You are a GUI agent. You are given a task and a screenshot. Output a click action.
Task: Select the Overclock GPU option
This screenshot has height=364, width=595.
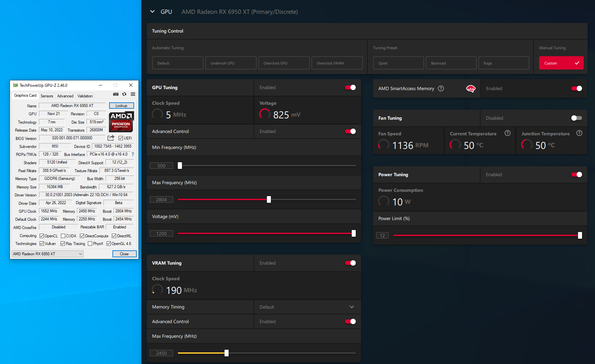click(x=284, y=63)
